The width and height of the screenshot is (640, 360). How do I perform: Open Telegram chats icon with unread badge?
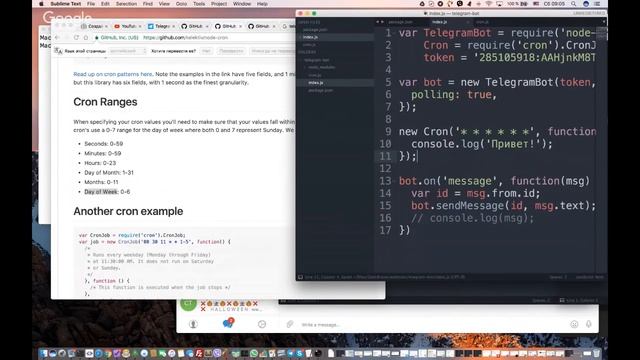pos(228,323)
